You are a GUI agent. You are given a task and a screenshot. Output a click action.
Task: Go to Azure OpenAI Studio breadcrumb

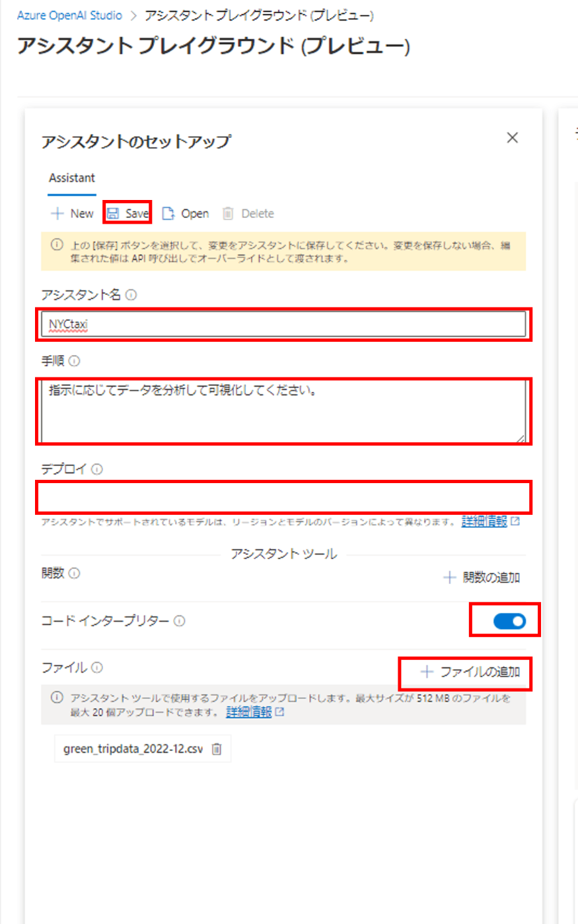tap(69, 15)
